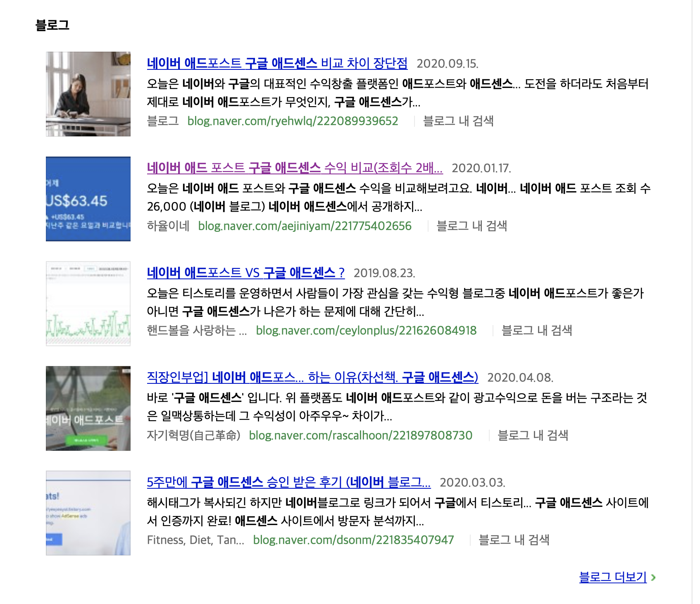
Task: Click blog name 자기혁명(自己革命)
Action: pos(193,435)
